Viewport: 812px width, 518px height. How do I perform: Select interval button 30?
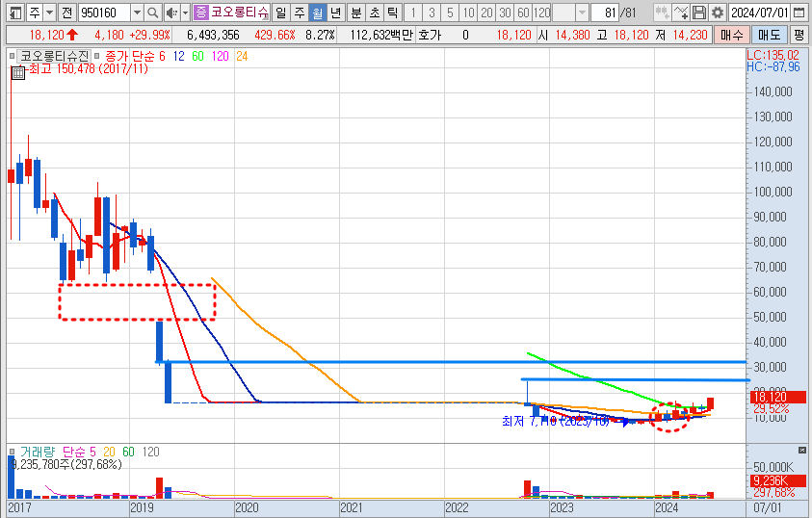tap(505, 13)
